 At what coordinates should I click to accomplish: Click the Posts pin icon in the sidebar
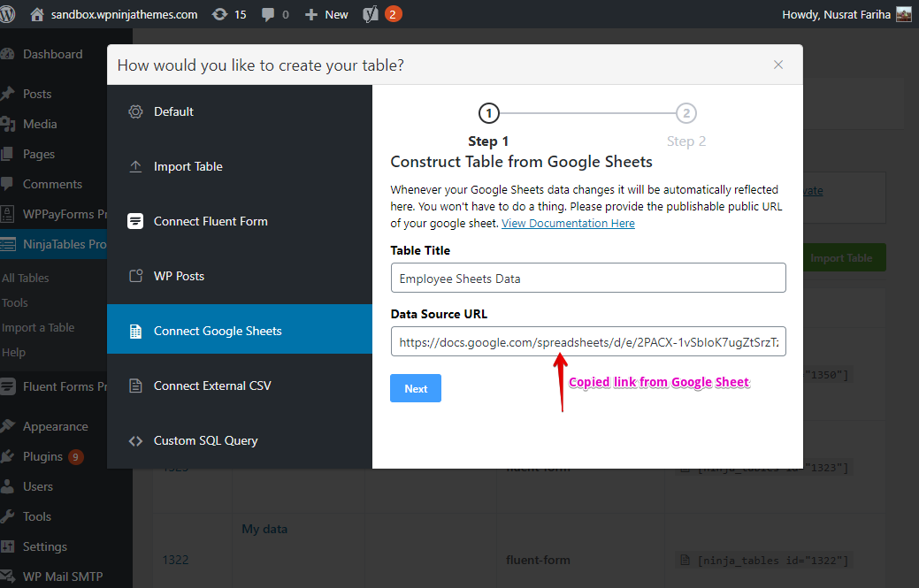click(7, 94)
